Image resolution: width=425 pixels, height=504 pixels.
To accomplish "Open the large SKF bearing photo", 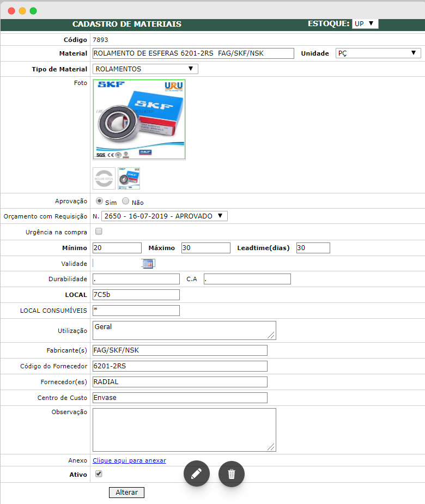I will (x=139, y=119).
